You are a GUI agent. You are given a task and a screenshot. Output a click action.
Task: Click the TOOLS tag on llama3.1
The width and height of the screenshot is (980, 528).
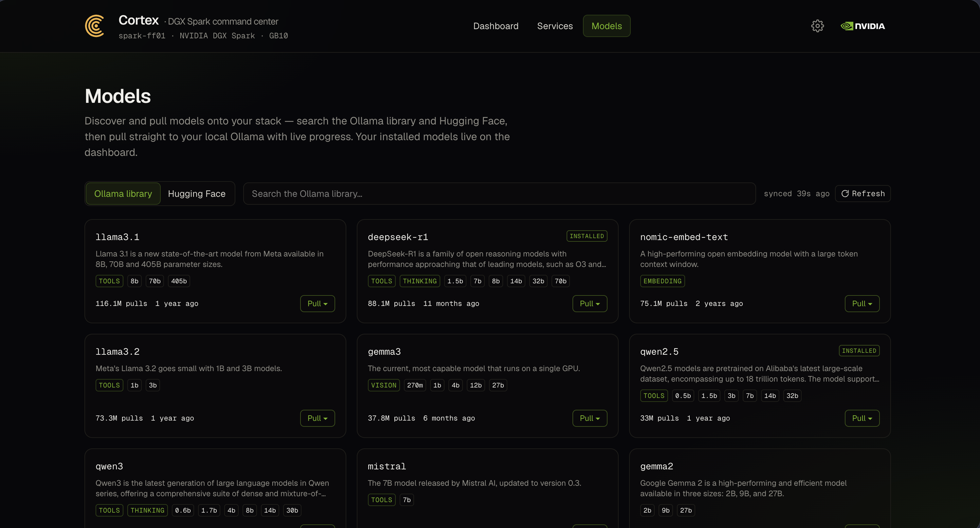pyautogui.click(x=109, y=281)
